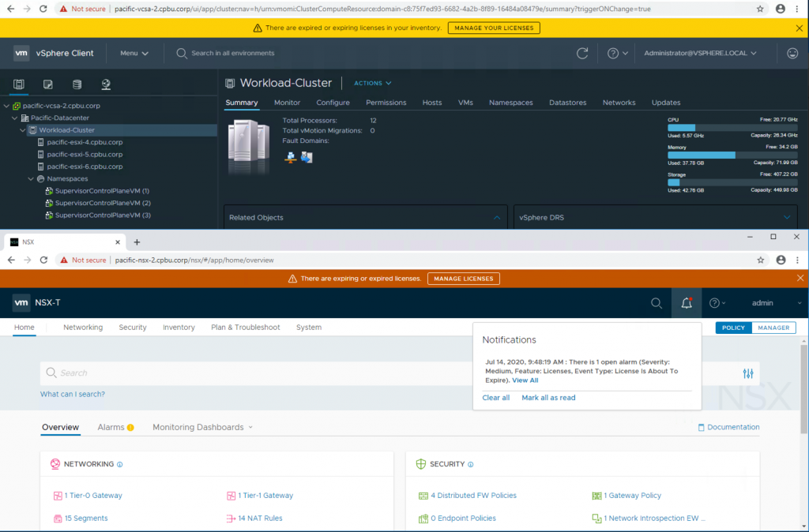Viewport: 809px width, 532px height.
Task: Select the Networking inventory icon
Action: click(x=106, y=84)
